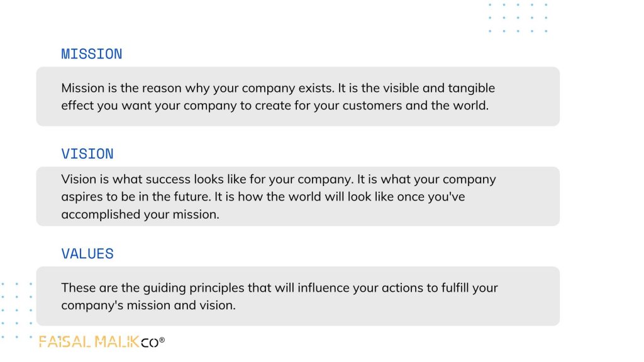The height and width of the screenshot is (362, 644).
Task: Click the blue dot pattern at top right
Action: (x=518, y=17)
